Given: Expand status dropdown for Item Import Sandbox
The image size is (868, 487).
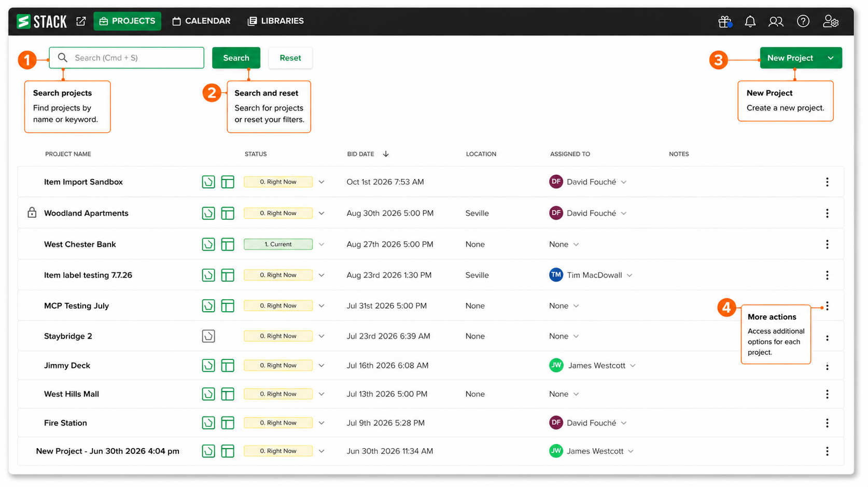Looking at the screenshot, I should pos(321,182).
